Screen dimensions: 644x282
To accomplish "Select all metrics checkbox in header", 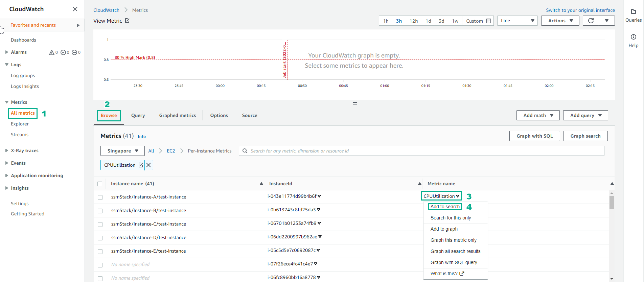I will coord(100,184).
